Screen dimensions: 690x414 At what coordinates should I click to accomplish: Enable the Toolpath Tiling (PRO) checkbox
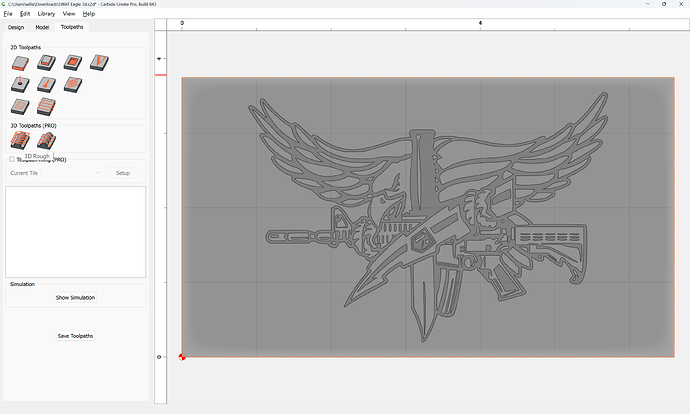(x=12, y=159)
